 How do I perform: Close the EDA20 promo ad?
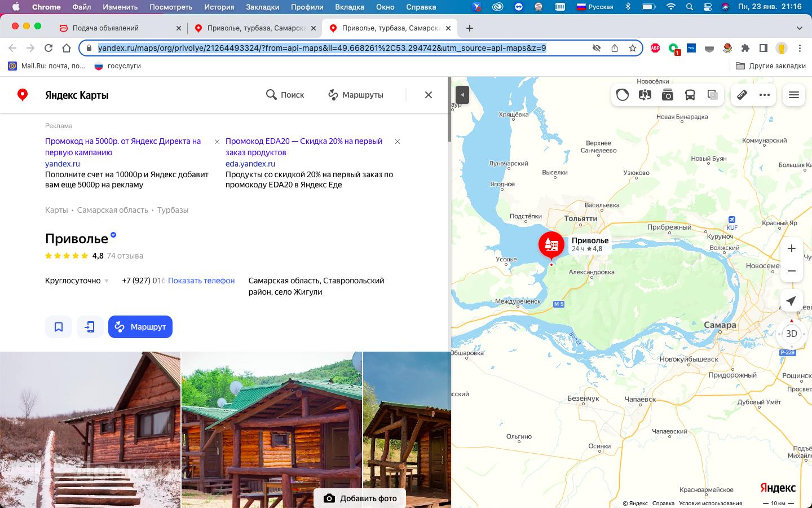point(398,142)
